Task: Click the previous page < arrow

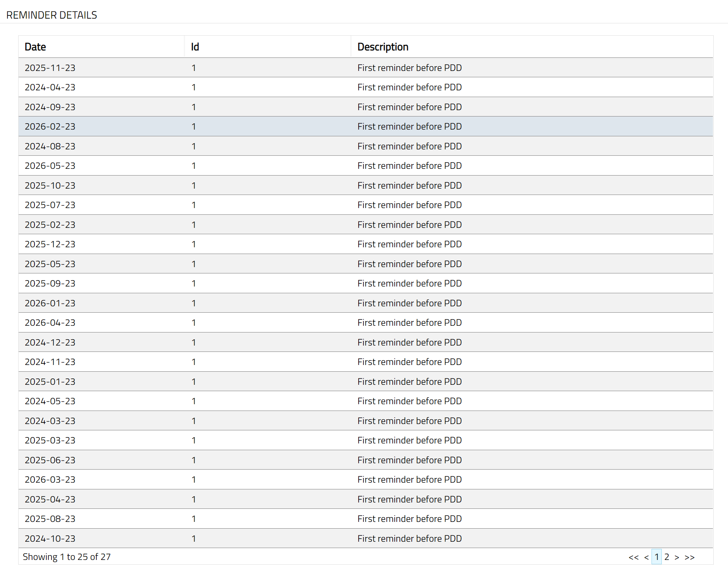Action: click(x=646, y=557)
